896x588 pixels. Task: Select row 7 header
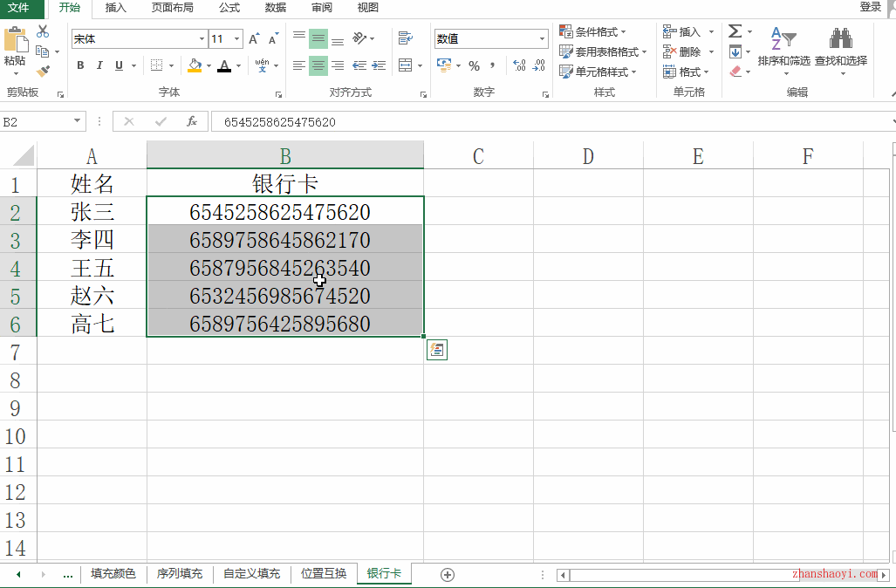pyautogui.click(x=16, y=352)
